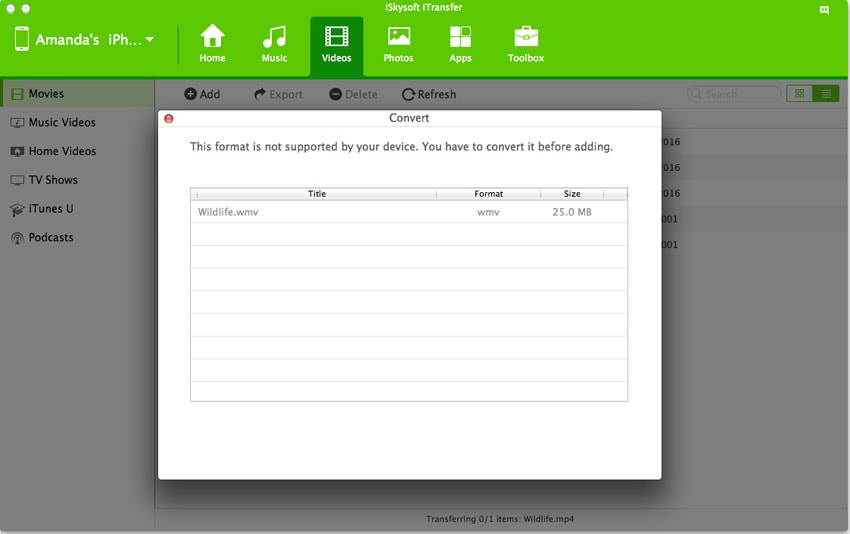Screen dimensions: 850x534
Task: Select the Videos tab
Action: 337,45
